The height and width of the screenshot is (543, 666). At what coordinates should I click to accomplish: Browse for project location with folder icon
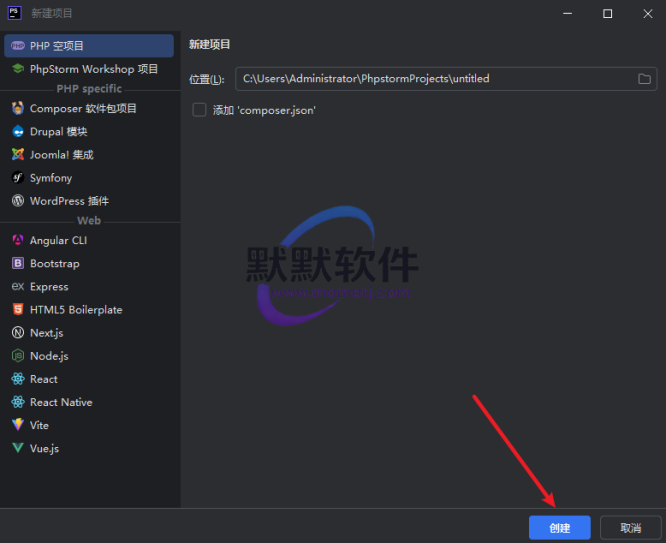point(644,79)
